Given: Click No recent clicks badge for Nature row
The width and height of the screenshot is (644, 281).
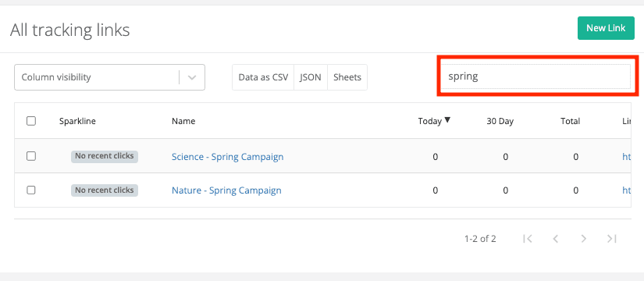Looking at the screenshot, I should click(x=105, y=190).
